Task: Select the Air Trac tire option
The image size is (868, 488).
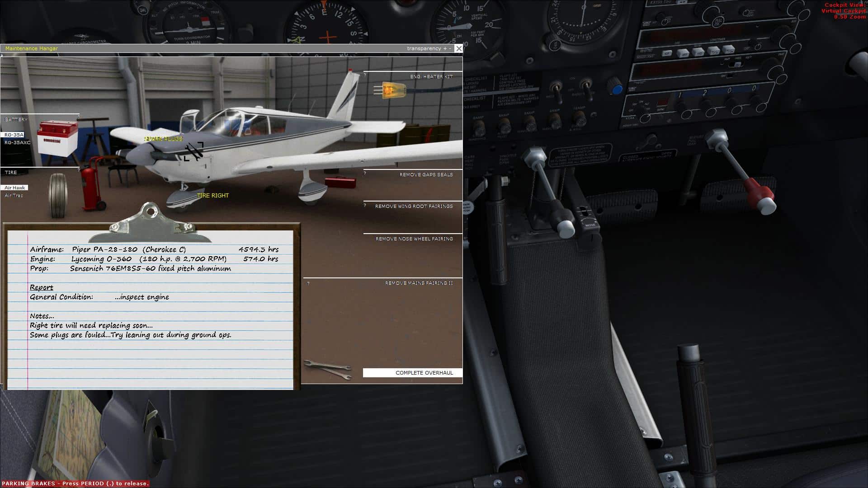Action: click(x=14, y=196)
